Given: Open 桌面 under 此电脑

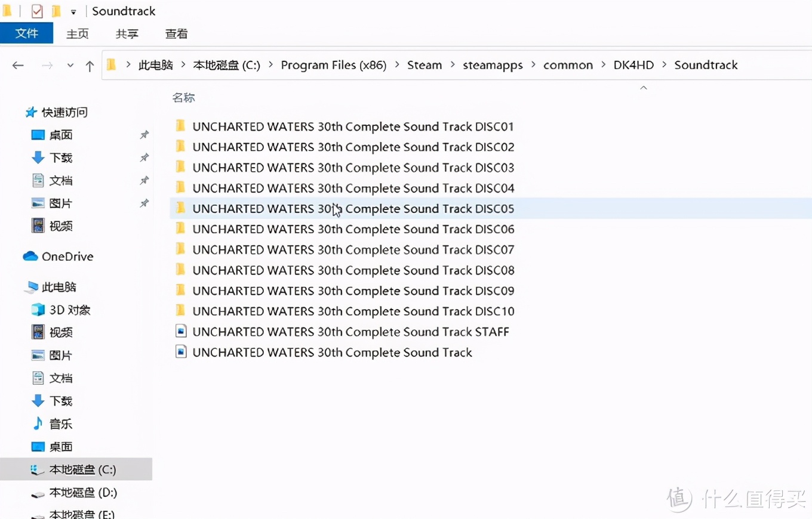Looking at the screenshot, I should point(60,446).
